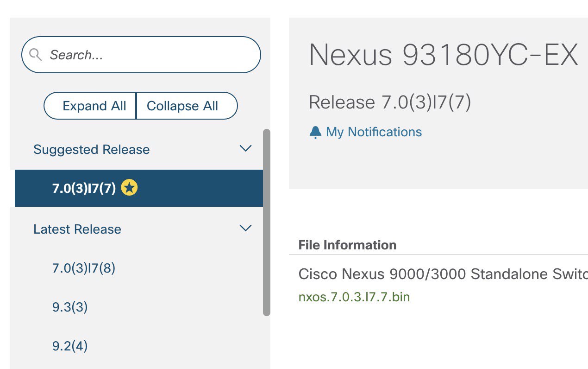Open the My Notifications link
This screenshot has width=588, height=369.
[x=374, y=132]
